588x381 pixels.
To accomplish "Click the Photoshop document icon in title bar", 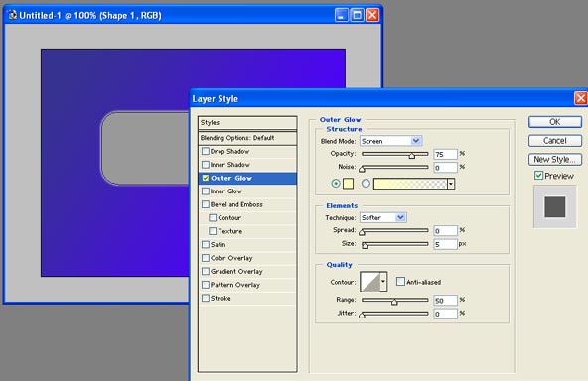I will pos(13,15).
